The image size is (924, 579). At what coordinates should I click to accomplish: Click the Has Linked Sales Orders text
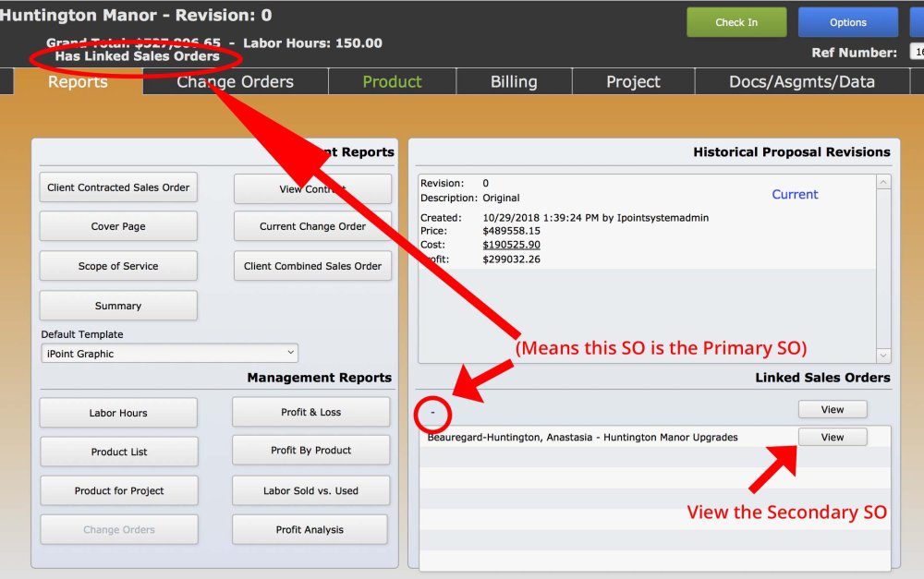click(x=138, y=56)
